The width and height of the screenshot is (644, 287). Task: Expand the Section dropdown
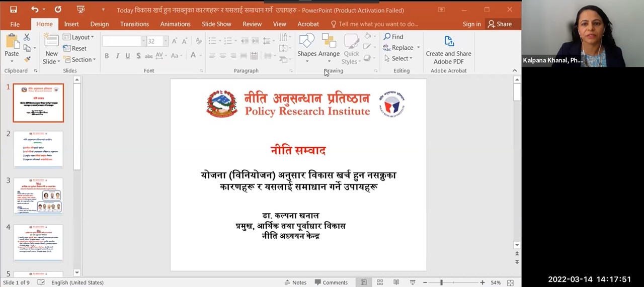tap(80, 59)
